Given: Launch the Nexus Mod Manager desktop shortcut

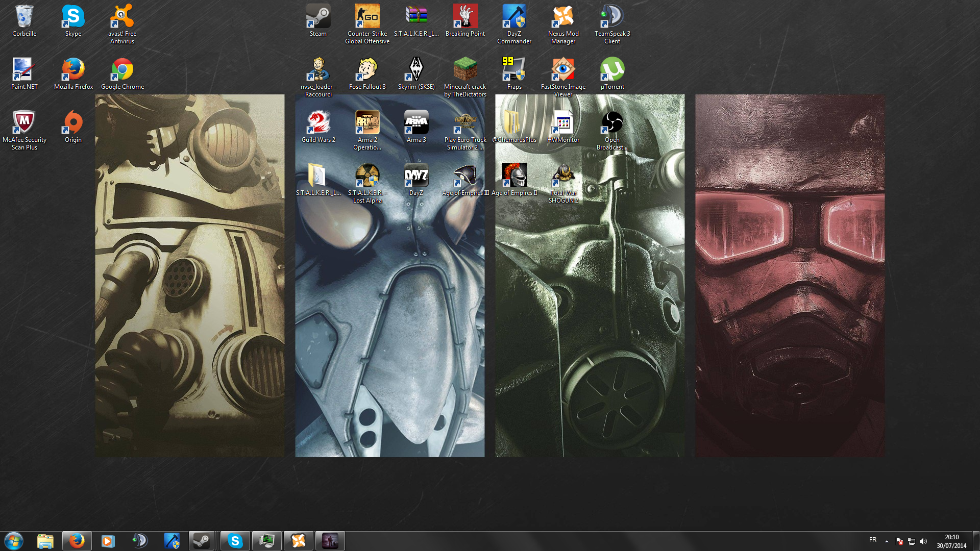Looking at the screenshot, I should (563, 24).
